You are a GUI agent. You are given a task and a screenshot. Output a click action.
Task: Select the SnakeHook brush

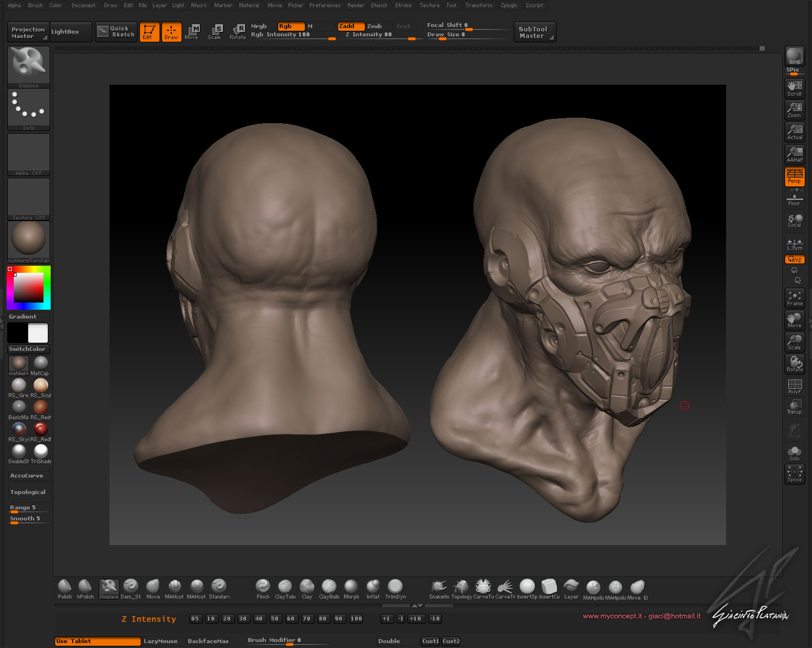(x=439, y=589)
